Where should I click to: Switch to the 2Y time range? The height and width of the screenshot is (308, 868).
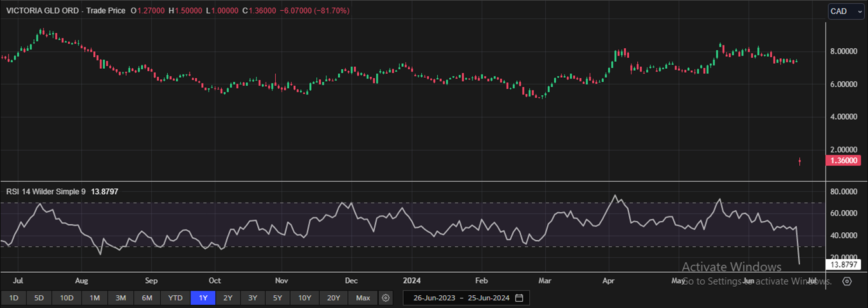click(x=228, y=298)
